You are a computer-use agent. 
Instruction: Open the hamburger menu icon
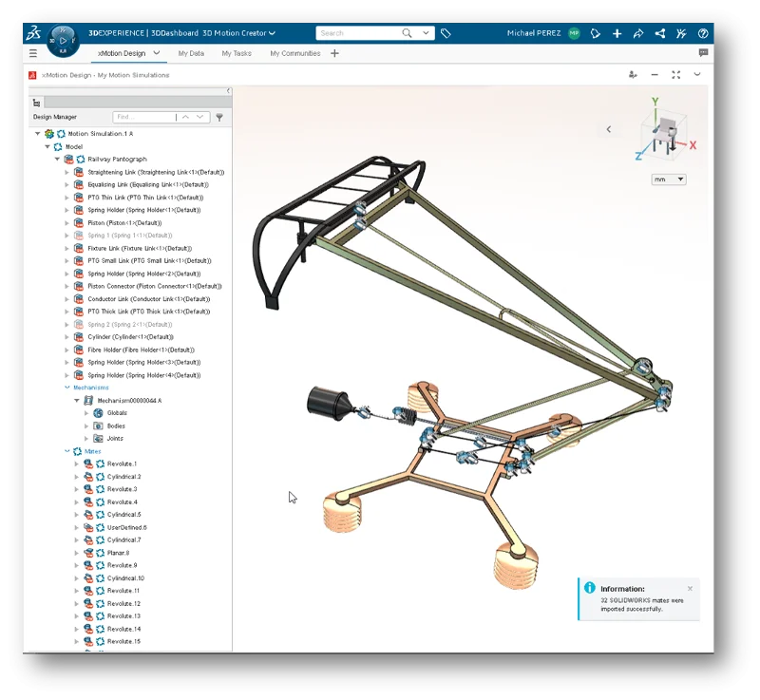33,54
